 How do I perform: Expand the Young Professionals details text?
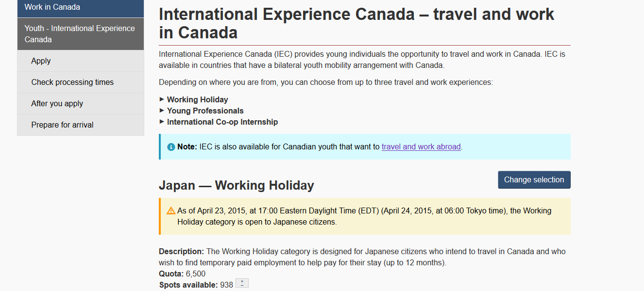(205, 111)
